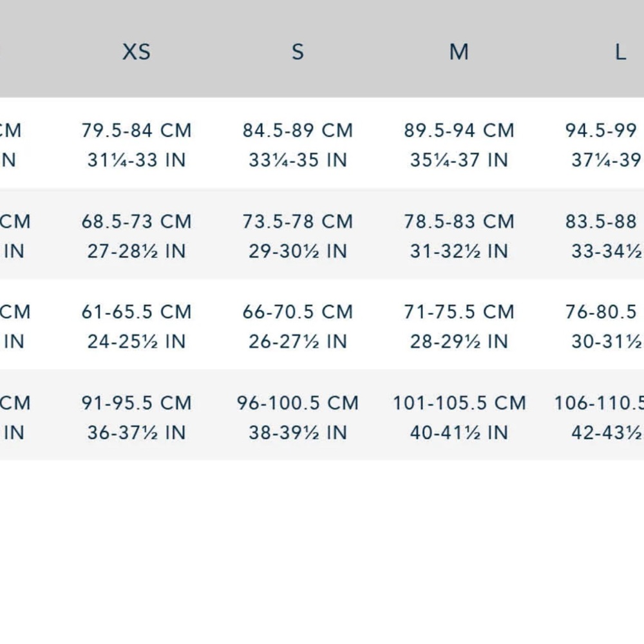Select the M size column header
The image size is (644, 644).
coord(459,52)
